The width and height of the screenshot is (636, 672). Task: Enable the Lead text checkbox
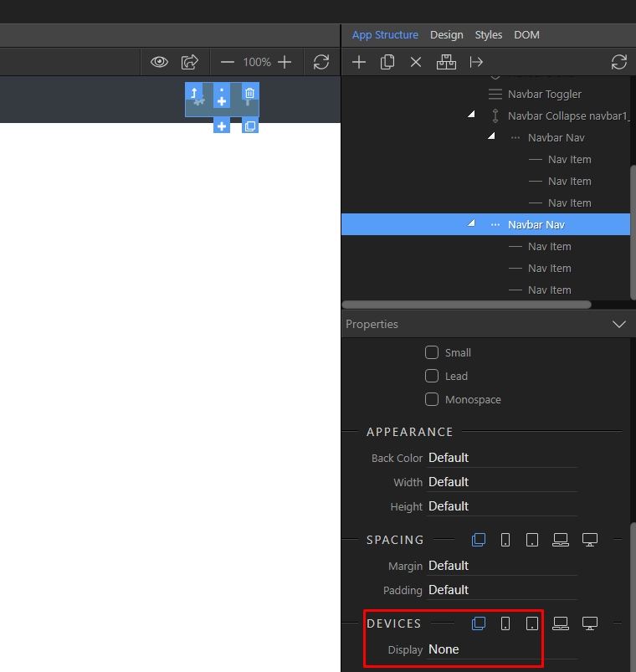[432, 377]
